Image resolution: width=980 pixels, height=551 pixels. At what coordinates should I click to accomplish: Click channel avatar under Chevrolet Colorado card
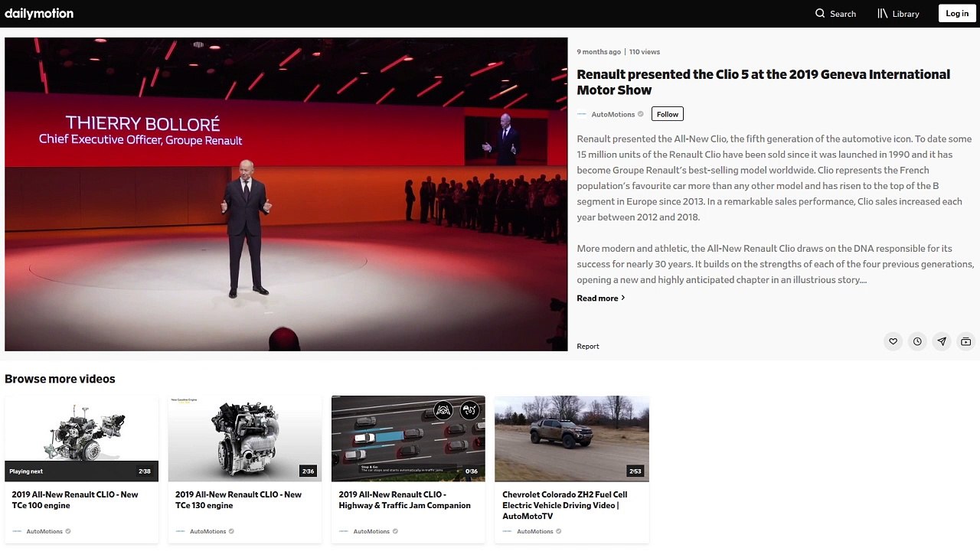(x=507, y=531)
